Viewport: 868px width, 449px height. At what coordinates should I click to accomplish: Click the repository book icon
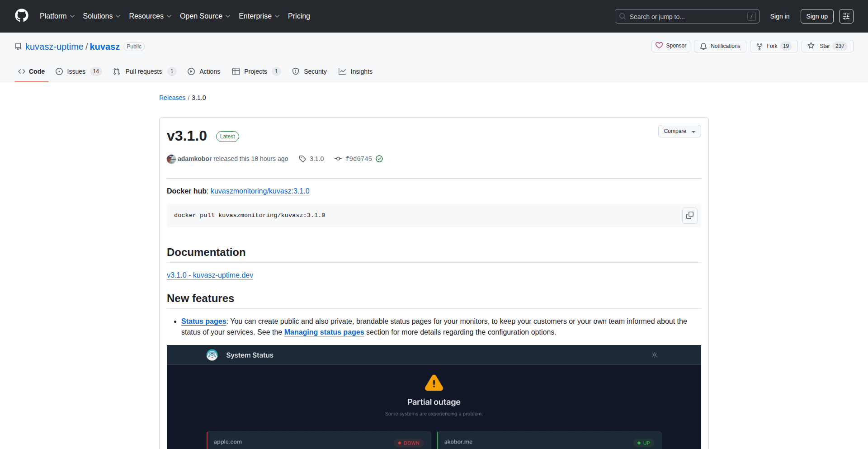coord(18,47)
